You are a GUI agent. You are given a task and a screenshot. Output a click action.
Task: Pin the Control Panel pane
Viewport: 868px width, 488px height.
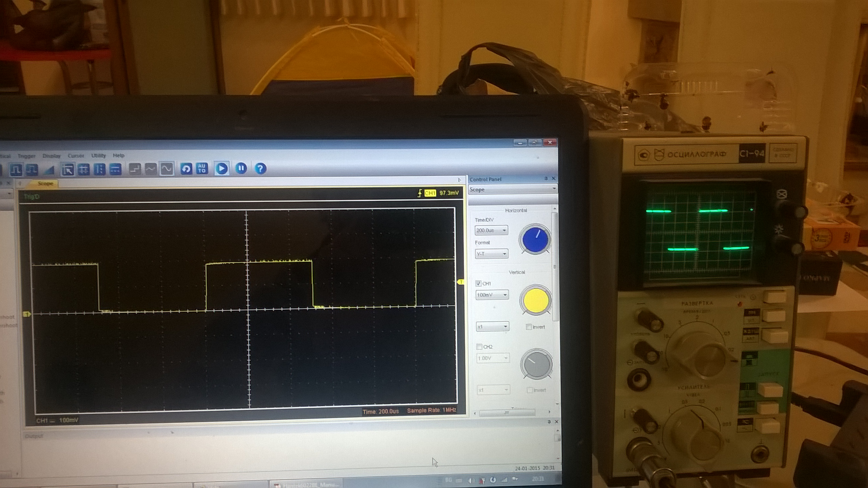pos(546,178)
